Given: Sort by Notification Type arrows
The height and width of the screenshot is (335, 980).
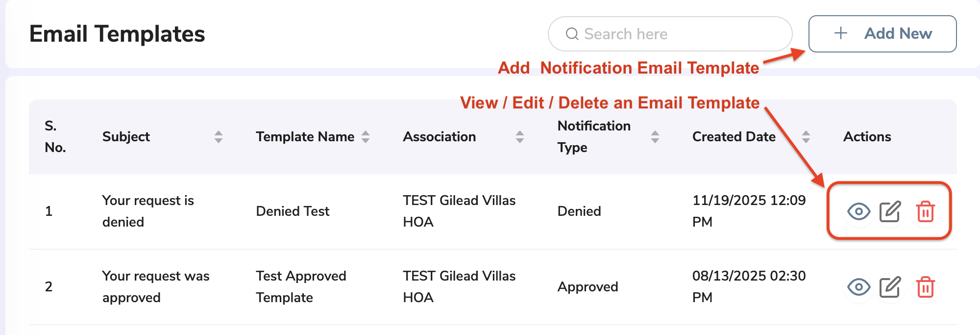Looking at the screenshot, I should [655, 137].
